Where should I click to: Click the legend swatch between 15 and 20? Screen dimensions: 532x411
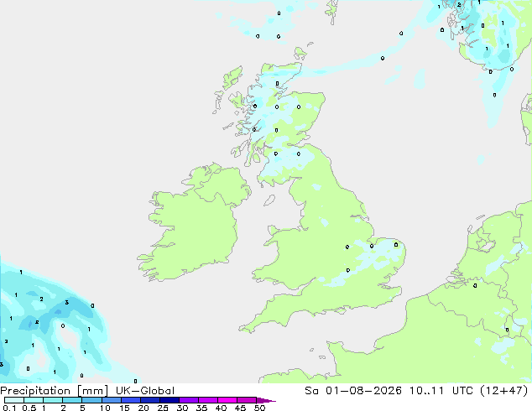(x=131, y=400)
